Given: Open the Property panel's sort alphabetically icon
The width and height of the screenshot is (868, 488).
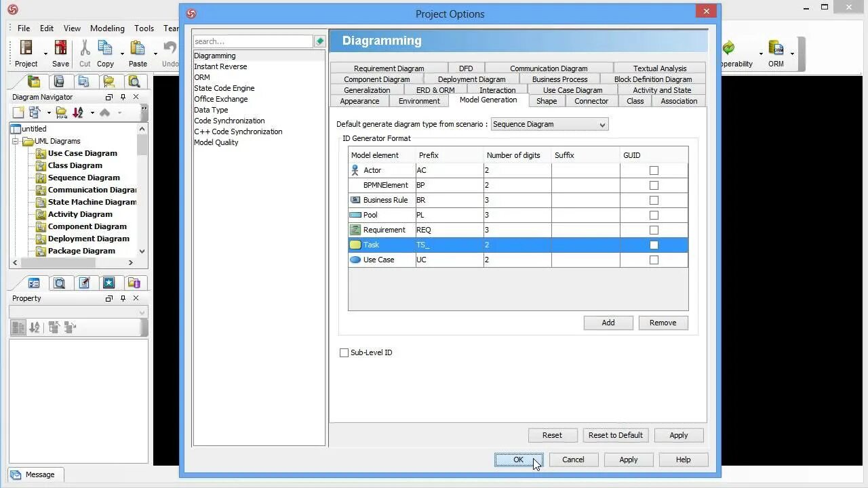Looking at the screenshot, I should [x=34, y=327].
